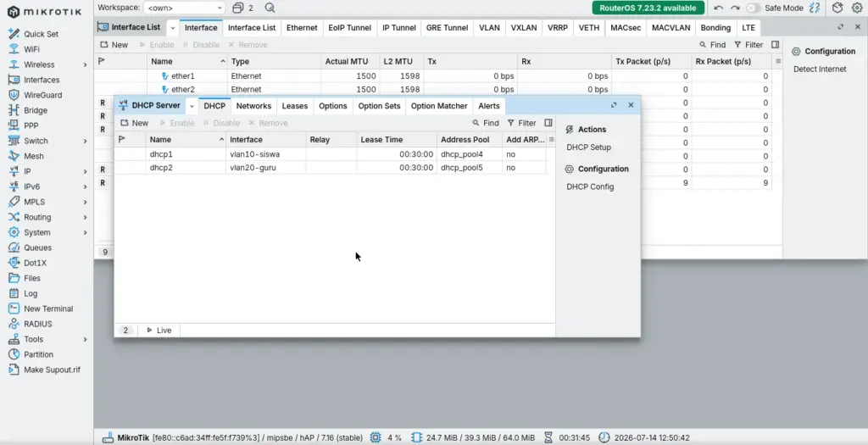Click DHCP Setup under Actions
The image size is (868, 445).
(x=588, y=147)
